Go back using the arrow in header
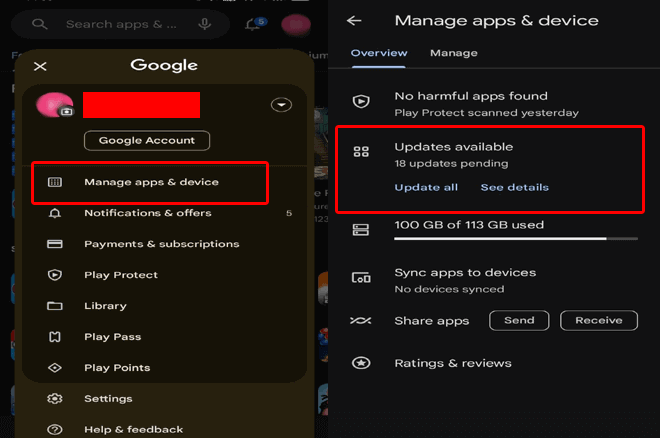660x438 pixels. 354,21
